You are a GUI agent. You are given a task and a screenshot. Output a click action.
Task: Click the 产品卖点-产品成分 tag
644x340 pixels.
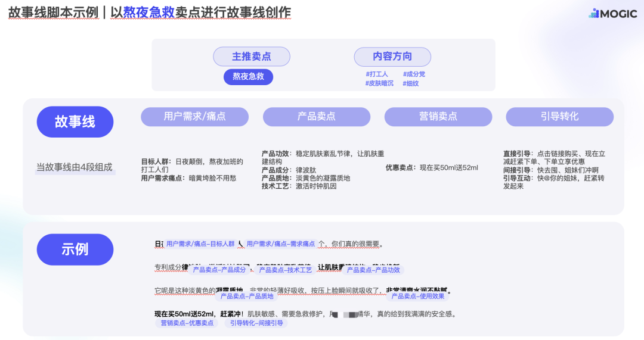(x=219, y=270)
